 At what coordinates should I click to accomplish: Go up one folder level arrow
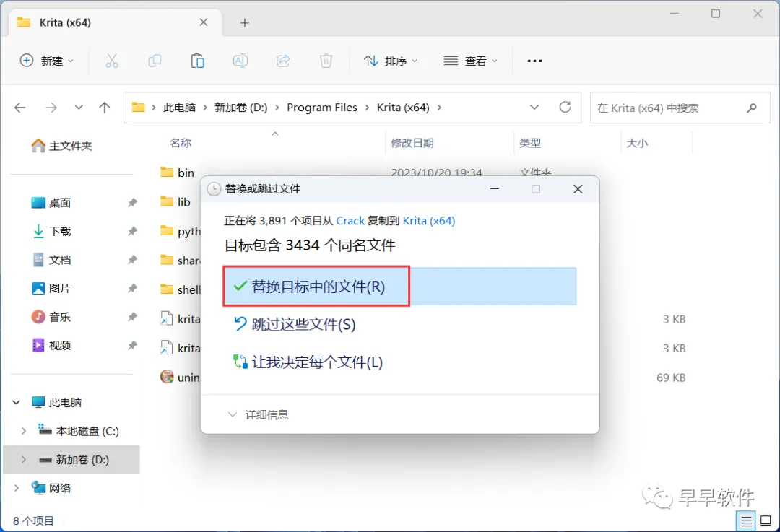tap(105, 108)
